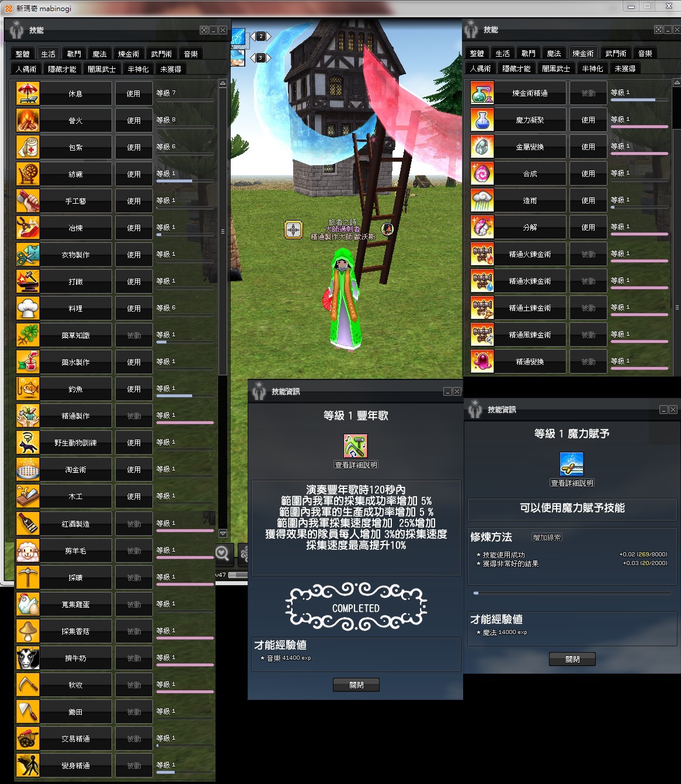Minimize the mabinogi game window

click(x=631, y=6)
